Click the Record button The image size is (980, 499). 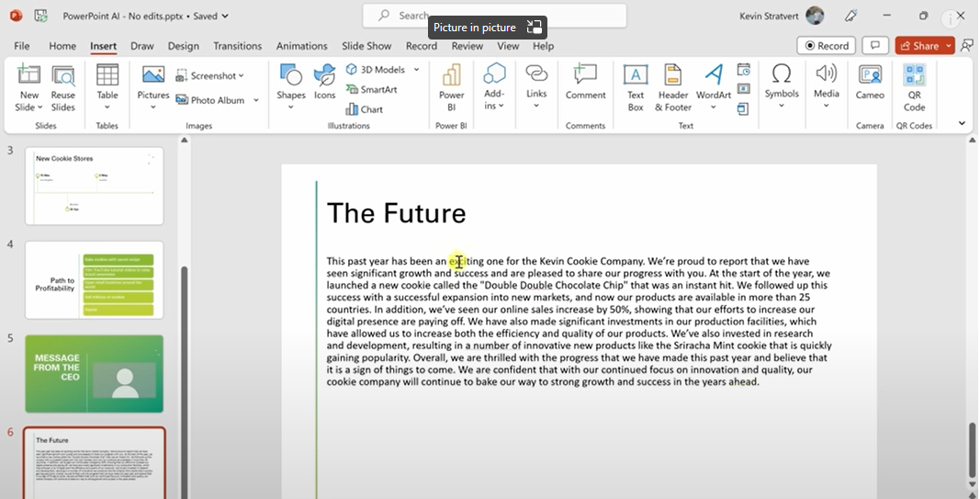[826, 46]
